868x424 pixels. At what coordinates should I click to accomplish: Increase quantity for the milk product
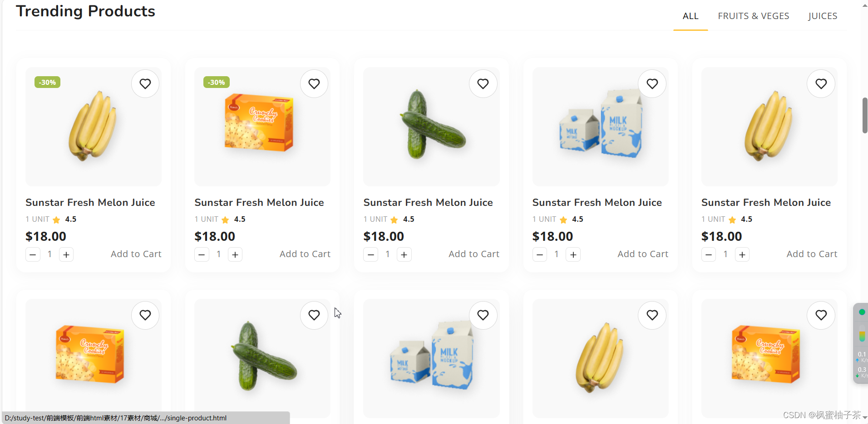[x=573, y=254]
